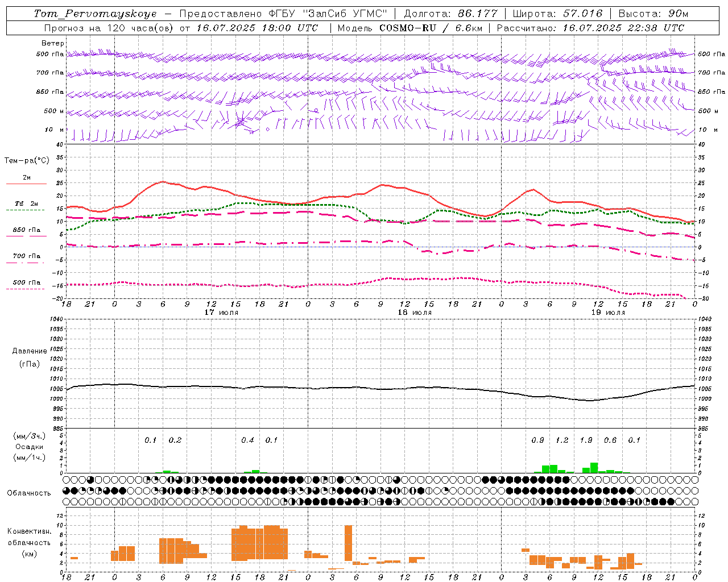Click the model name COSMO-RU / 6.6км
Screen dimensions: 728x582
[x=432, y=28]
